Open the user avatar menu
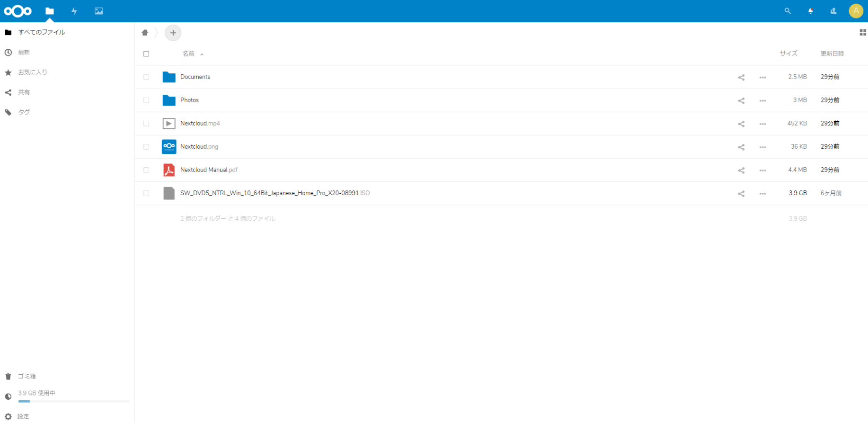Image resolution: width=868 pixels, height=423 pixels. tap(856, 11)
